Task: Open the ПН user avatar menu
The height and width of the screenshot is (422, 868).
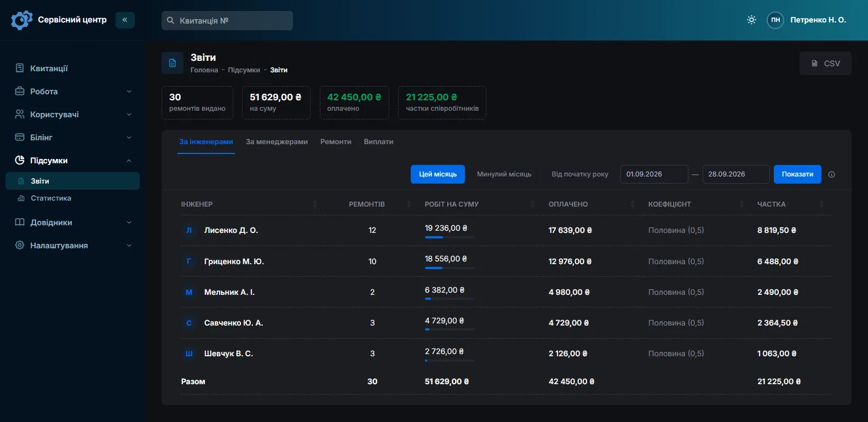Action: coord(775,20)
